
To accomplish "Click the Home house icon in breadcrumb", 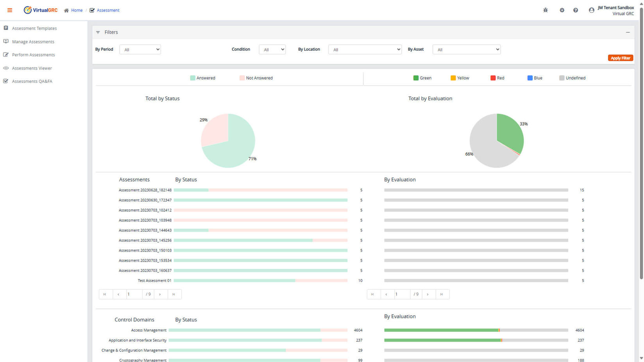I will coord(66,11).
